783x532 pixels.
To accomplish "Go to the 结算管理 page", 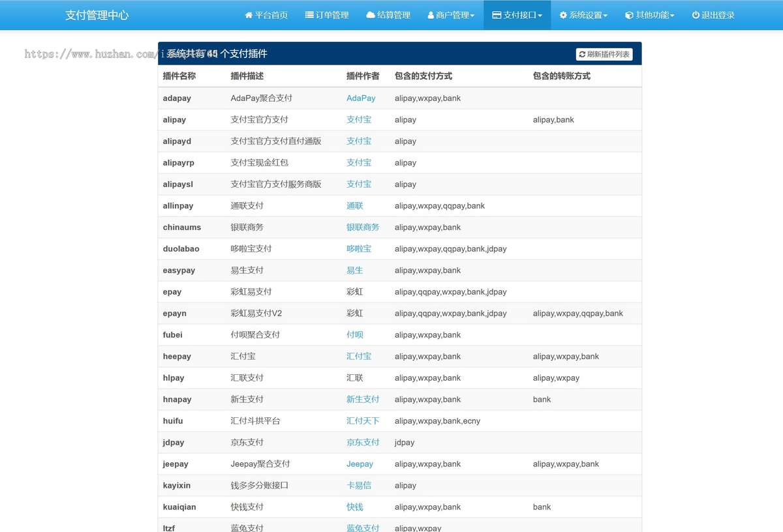I will [388, 15].
